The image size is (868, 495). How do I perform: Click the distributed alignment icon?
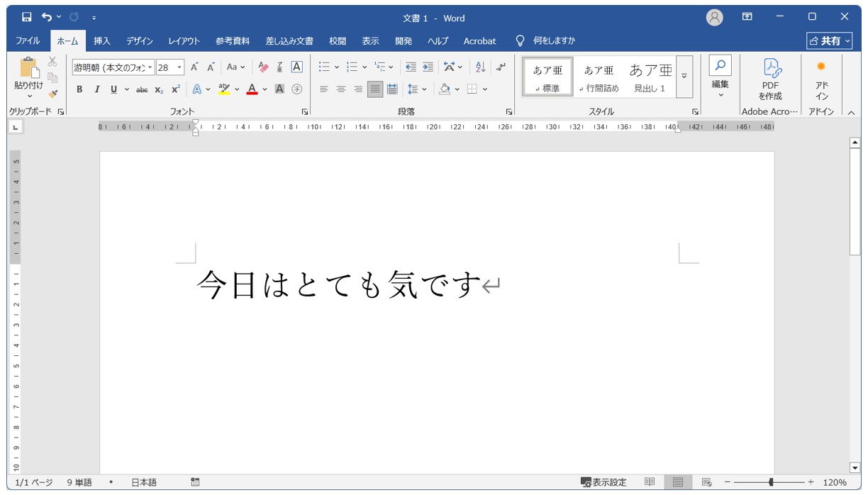point(392,89)
